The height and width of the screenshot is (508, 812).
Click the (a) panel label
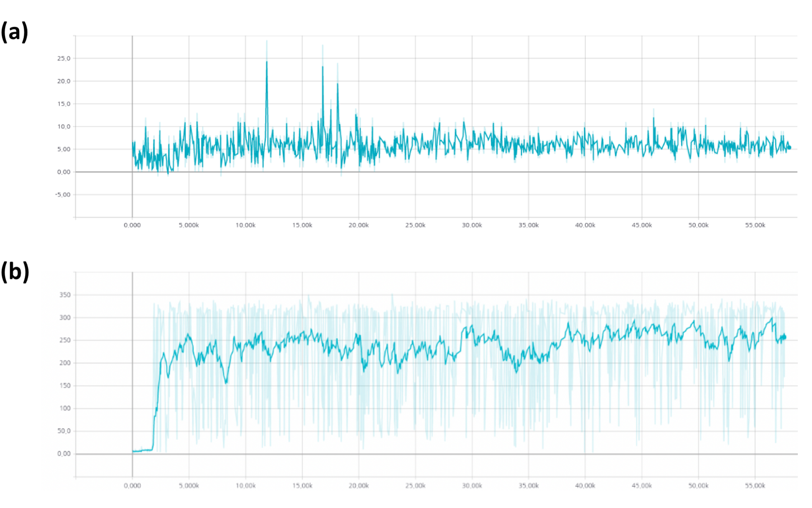[15, 33]
